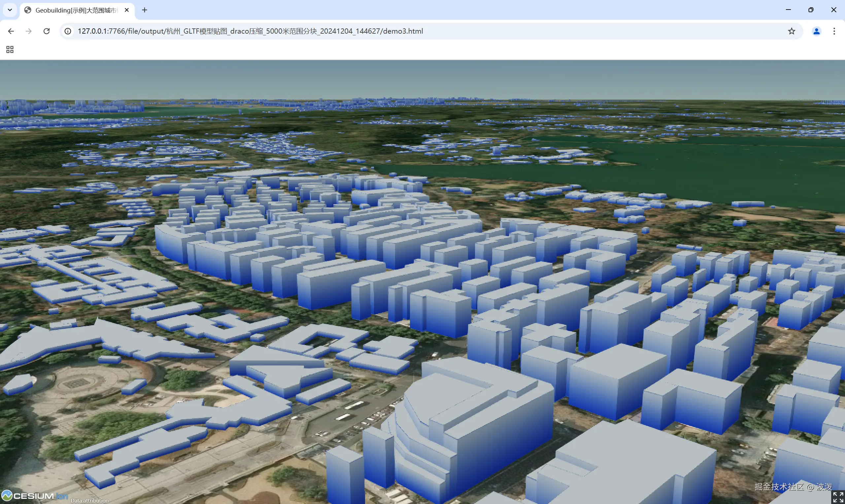Open the Data attribution link
The image size is (845, 504).
tap(90, 500)
